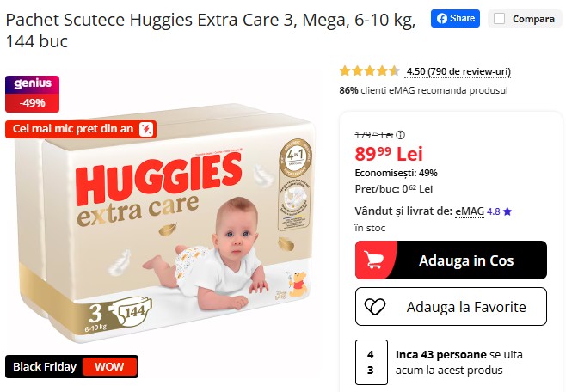The width and height of the screenshot is (572, 392).
Task: Click the old price info icon
Action: [x=400, y=135]
